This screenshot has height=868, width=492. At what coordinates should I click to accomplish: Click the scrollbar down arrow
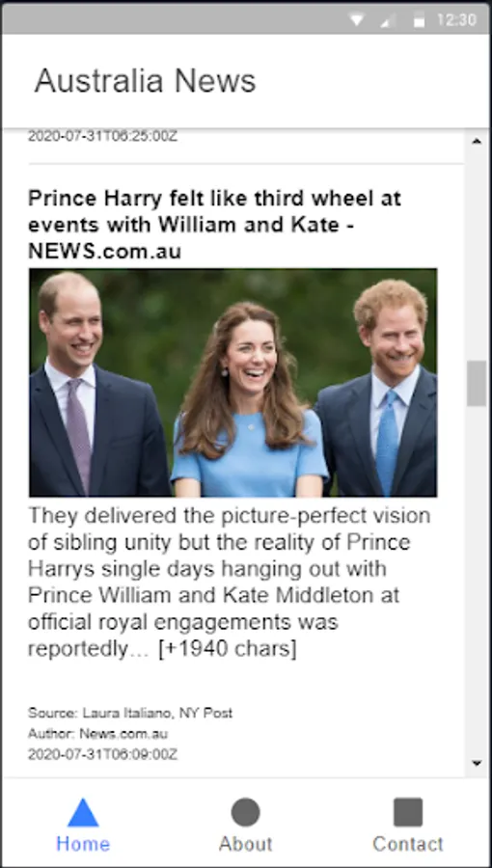pyautogui.click(x=478, y=764)
